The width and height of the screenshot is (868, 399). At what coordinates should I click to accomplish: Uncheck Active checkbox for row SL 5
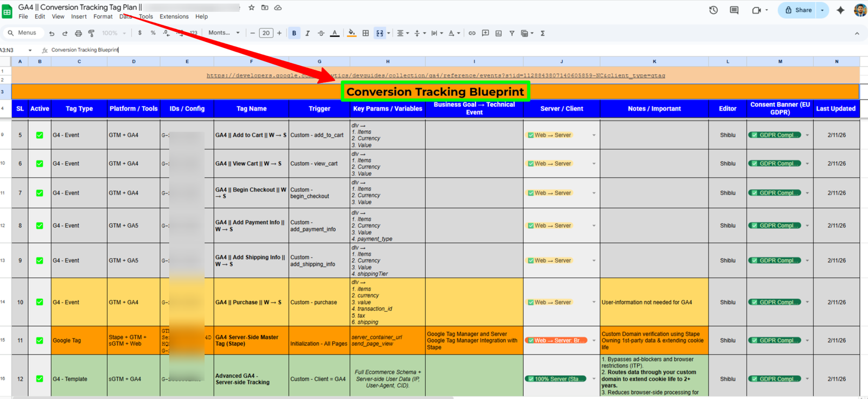40,135
